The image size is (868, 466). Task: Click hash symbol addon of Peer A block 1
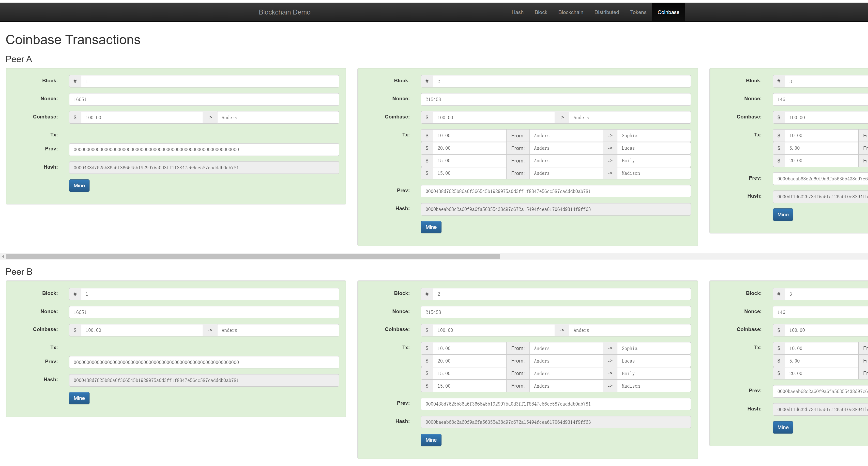coord(75,81)
